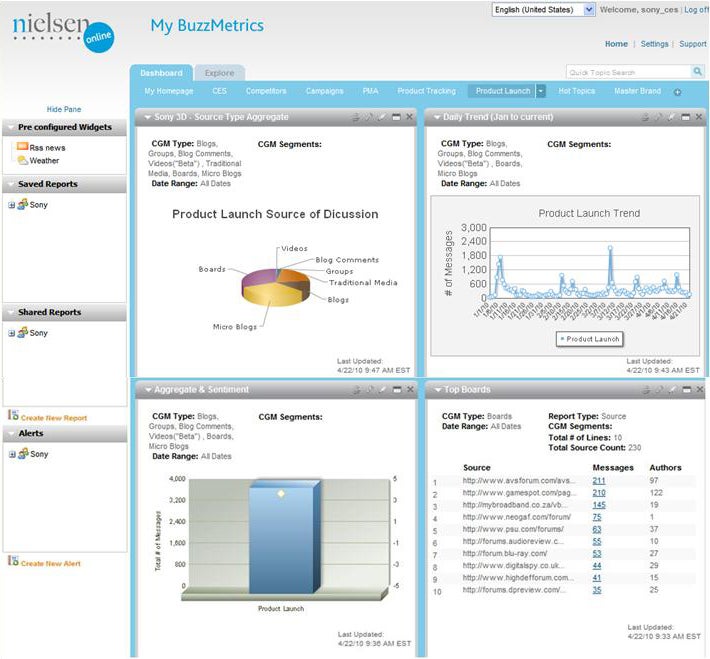The height and width of the screenshot is (659, 710).
Task: Click the Quick Topic Search magnifier icon
Action: pos(697,72)
